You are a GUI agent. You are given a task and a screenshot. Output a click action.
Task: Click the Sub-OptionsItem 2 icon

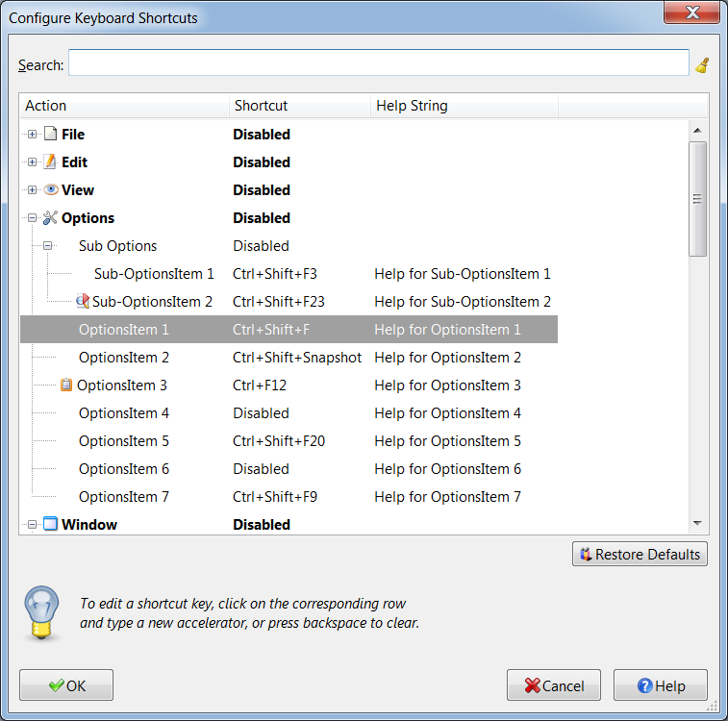(83, 302)
